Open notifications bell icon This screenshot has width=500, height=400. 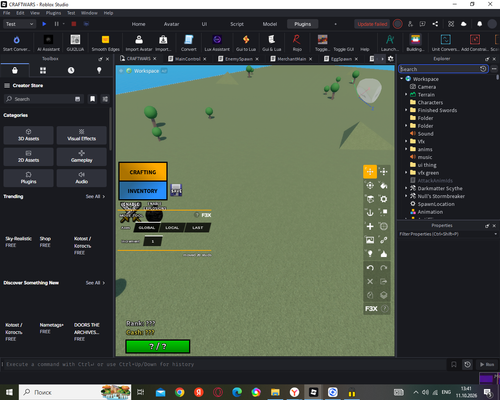coord(479,24)
